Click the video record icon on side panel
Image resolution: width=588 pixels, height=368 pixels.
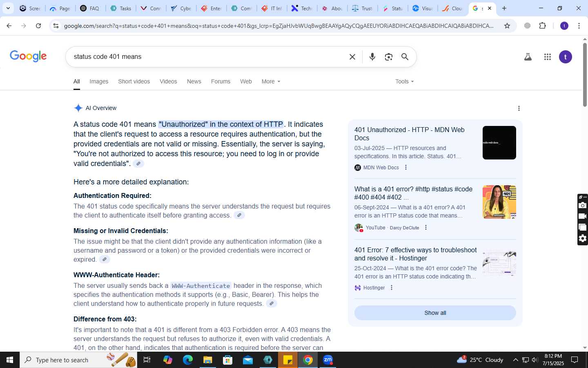(x=583, y=216)
